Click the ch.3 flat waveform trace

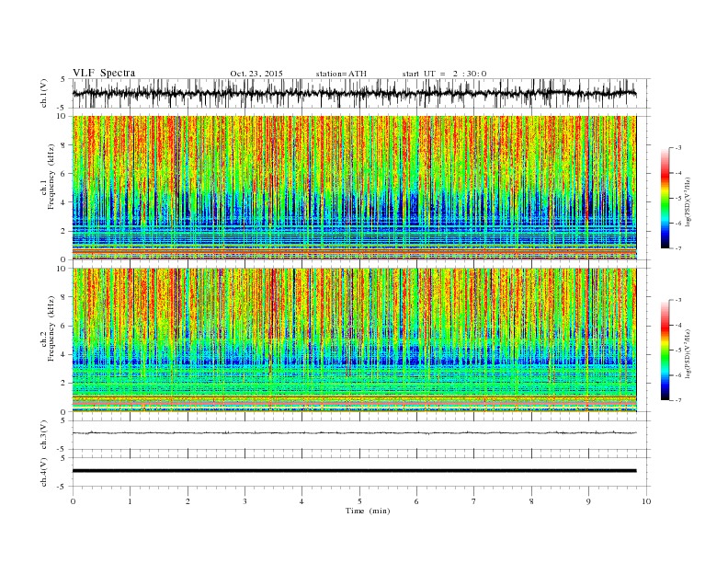point(354,433)
